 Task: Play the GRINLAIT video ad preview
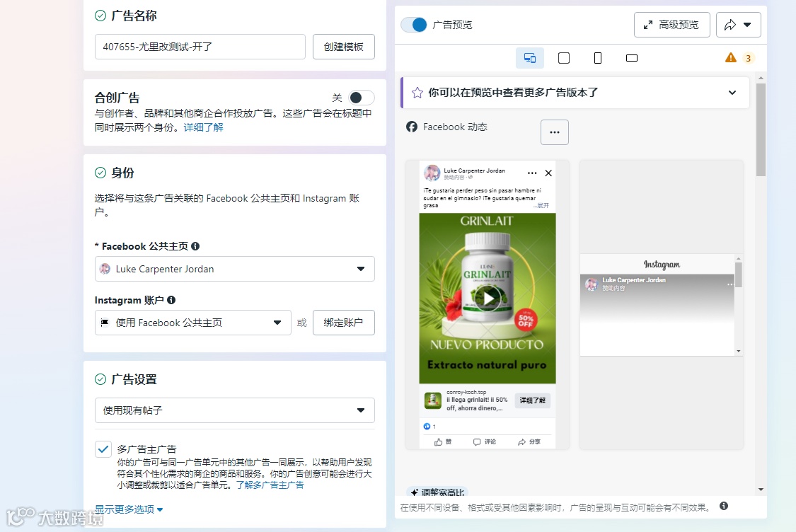(488, 298)
